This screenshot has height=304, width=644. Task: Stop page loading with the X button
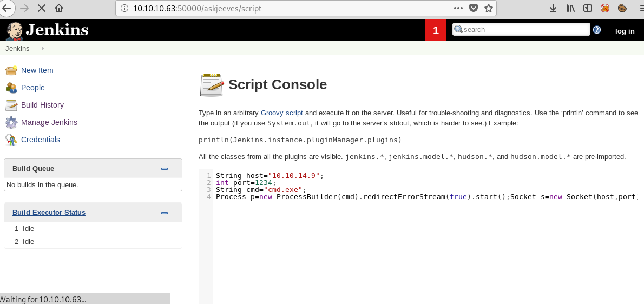42,8
